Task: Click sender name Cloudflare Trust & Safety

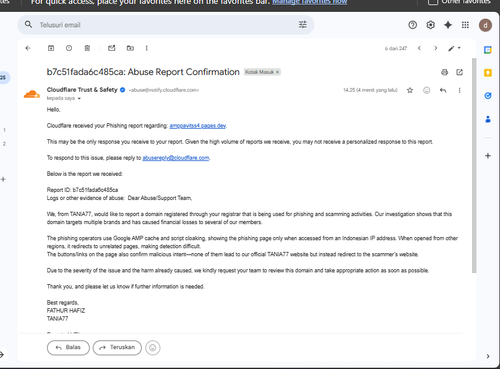Action: point(82,90)
